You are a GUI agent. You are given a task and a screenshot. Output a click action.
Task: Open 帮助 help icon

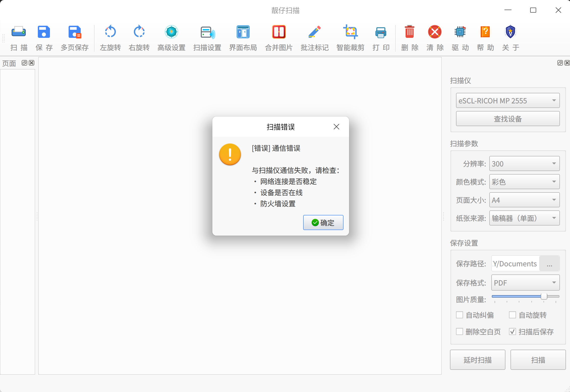click(485, 32)
